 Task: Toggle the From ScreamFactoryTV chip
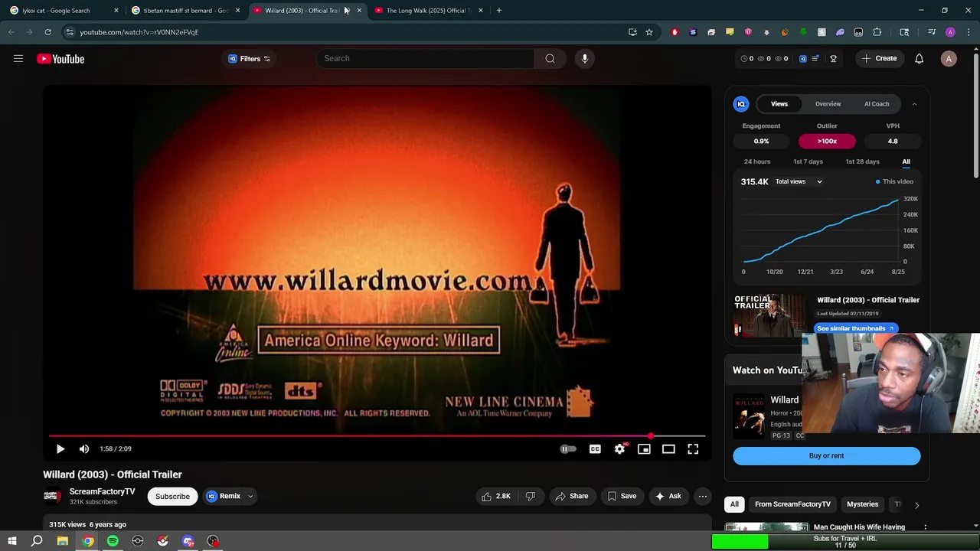(x=792, y=504)
